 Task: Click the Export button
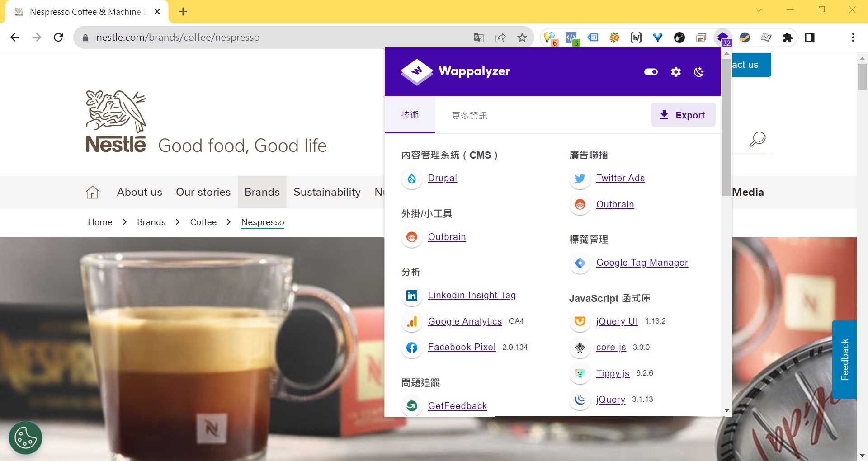[x=683, y=115]
